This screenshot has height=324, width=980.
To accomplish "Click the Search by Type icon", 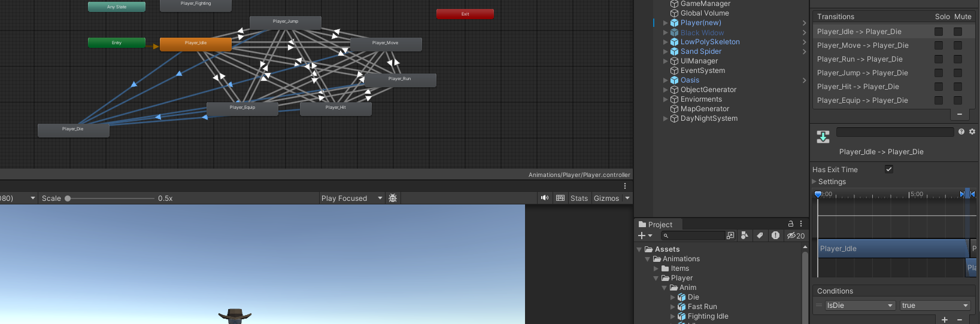I will 745,236.
